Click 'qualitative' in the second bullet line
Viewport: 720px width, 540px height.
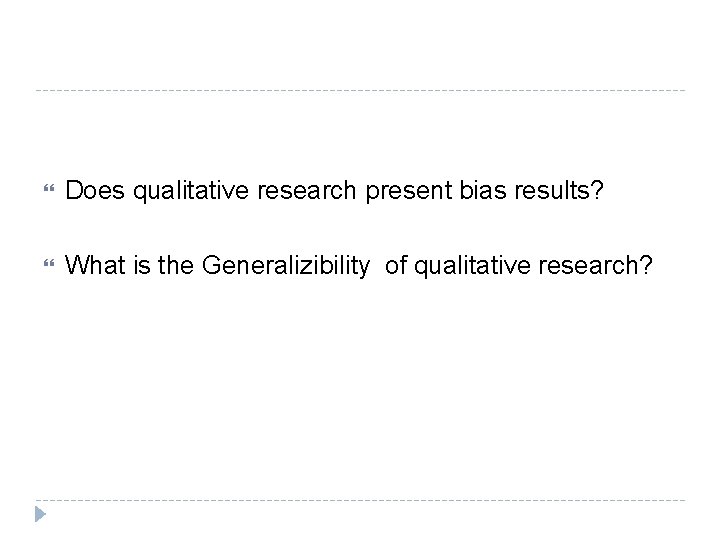coord(458,265)
